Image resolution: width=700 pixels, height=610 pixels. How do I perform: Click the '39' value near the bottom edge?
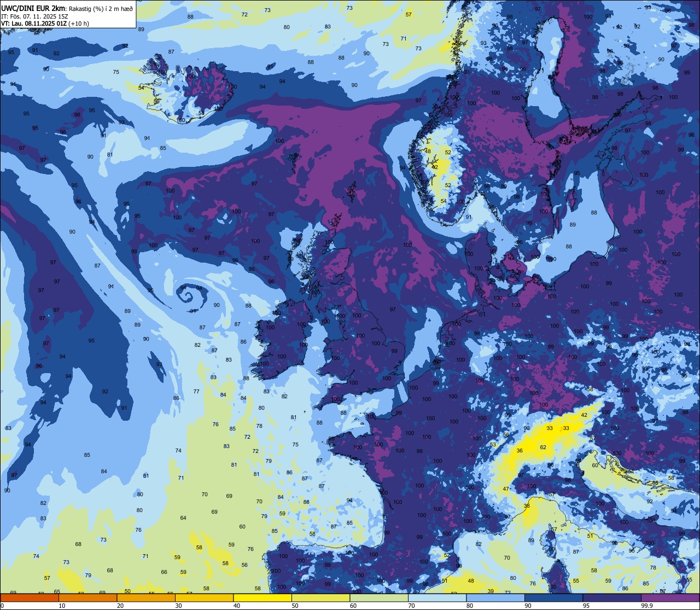tap(491, 591)
